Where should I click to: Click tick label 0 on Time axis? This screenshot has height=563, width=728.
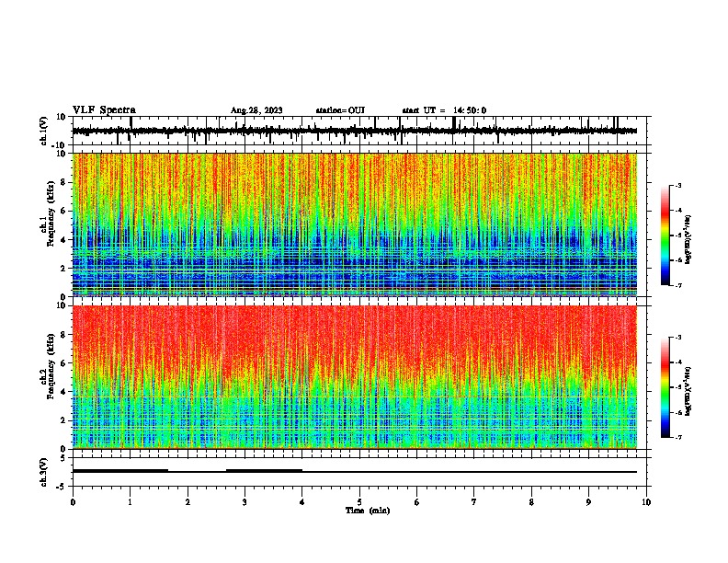(x=73, y=502)
